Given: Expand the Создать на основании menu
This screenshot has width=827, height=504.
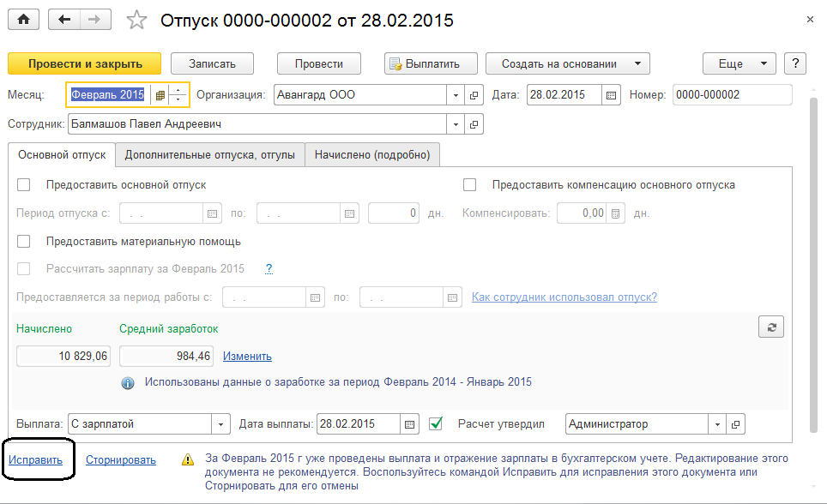Looking at the screenshot, I should [x=637, y=63].
